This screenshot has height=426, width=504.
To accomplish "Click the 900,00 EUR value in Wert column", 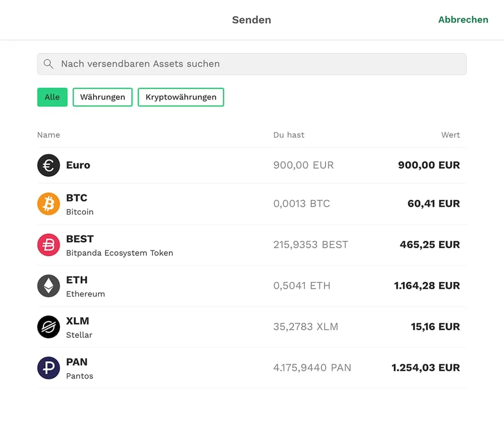I will point(429,165).
